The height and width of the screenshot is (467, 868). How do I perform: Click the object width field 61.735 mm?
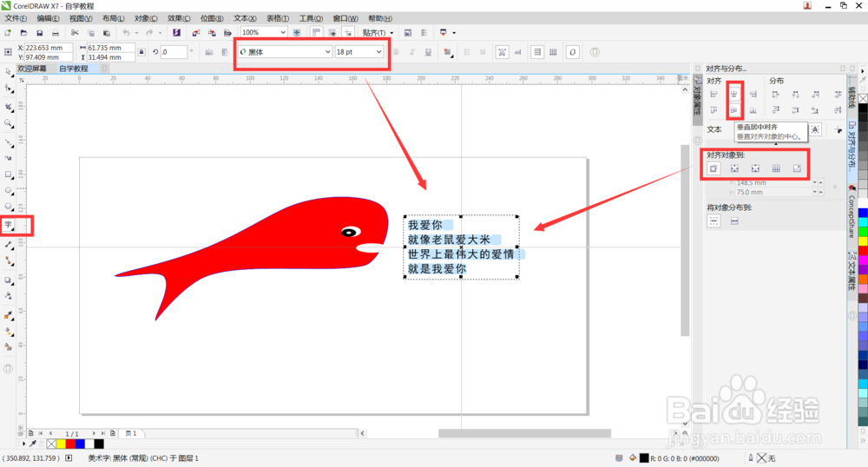(111, 48)
